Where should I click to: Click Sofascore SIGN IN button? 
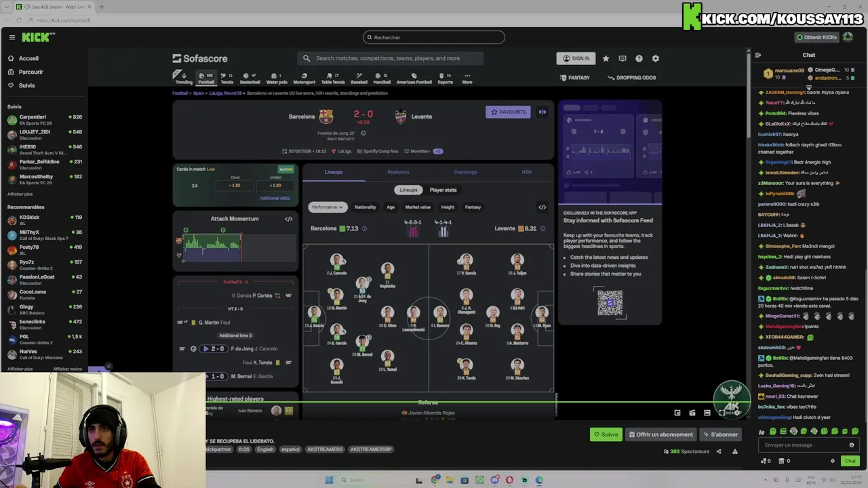tap(576, 58)
